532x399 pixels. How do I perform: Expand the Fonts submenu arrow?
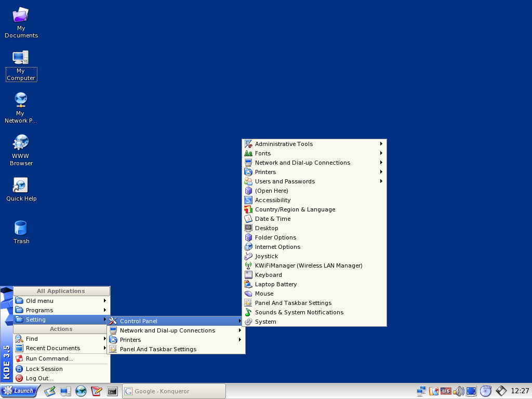[381, 153]
